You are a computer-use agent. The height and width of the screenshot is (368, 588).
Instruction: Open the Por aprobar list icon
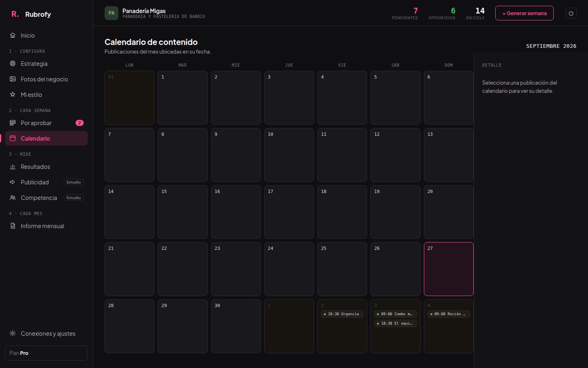tap(13, 123)
